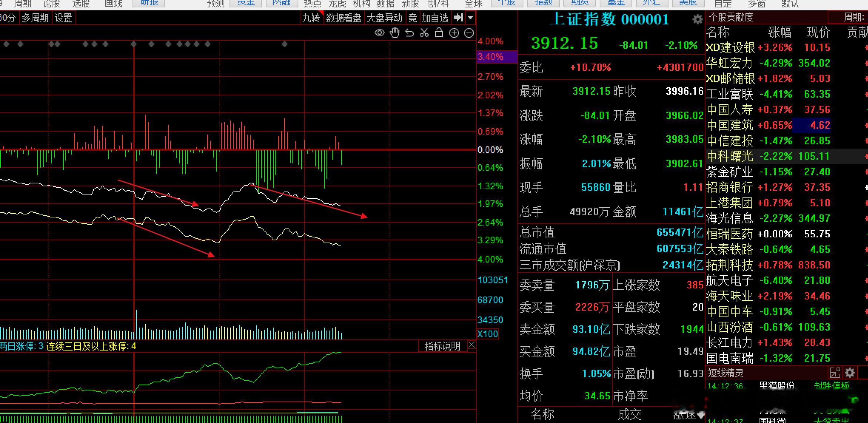Click the 上证指数 000001 title
This screenshot has height=423, width=868.
tap(610, 19)
